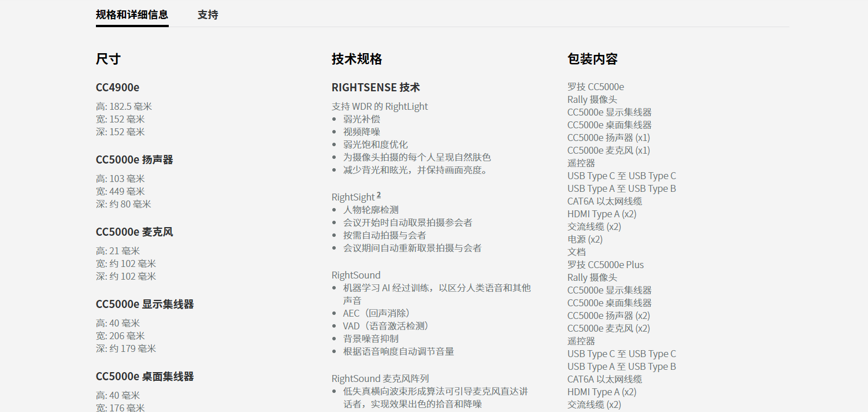Click the bullet 根据语音响度自动调节音量
868x412 pixels.
point(399,351)
